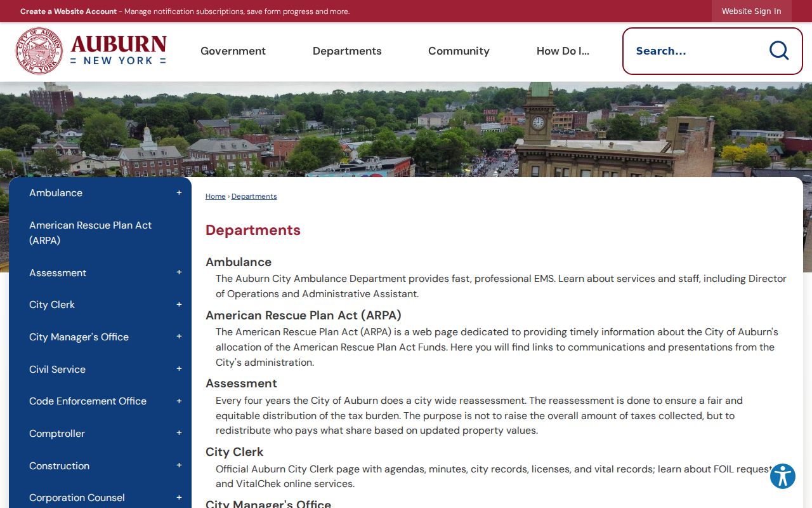
Task: Go to Home breadcrumb link
Action: tap(215, 196)
